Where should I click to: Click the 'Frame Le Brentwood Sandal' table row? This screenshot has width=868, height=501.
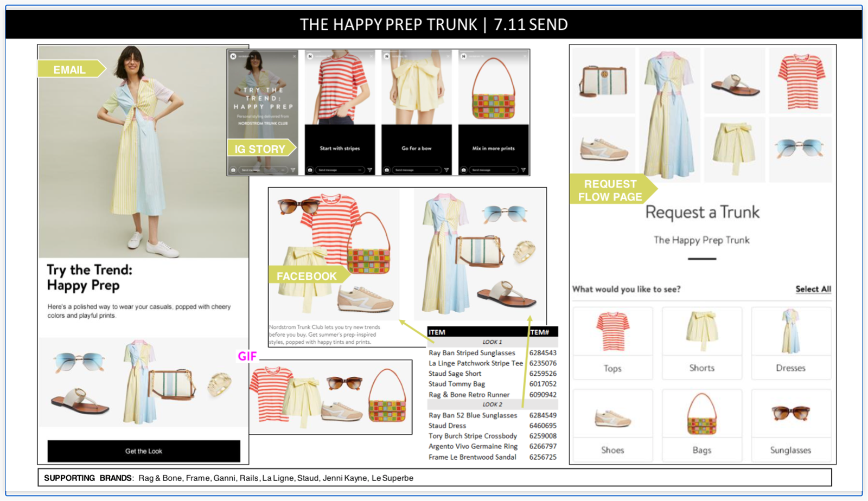pos(493,457)
